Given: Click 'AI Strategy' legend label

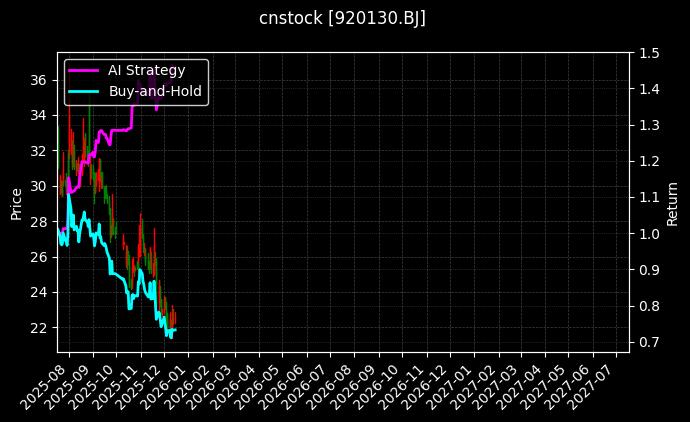Looking at the screenshot, I should point(147,70).
